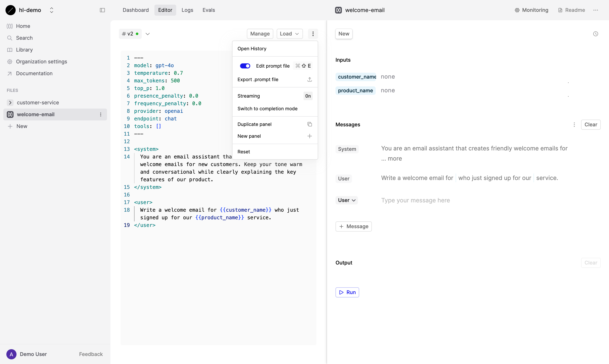Open the welcome-email file options menu

tap(100, 114)
